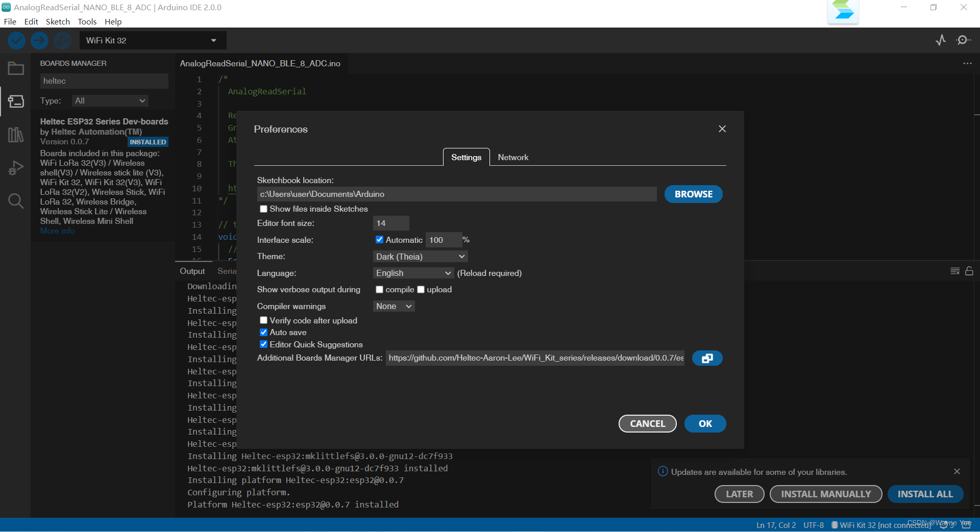Screen dimensions: 980x532
Task: Click the Verify sketch checkmark icon
Action: (16, 40)
